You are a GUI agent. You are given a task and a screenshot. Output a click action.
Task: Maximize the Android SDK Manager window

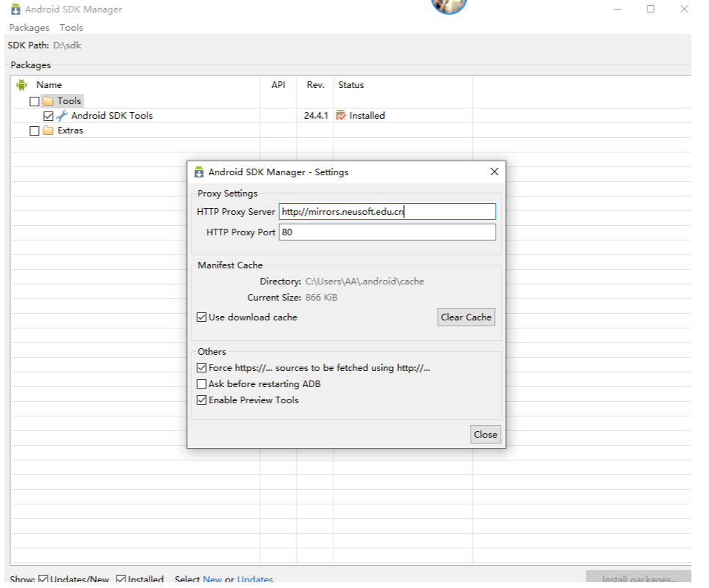point(650,9)
